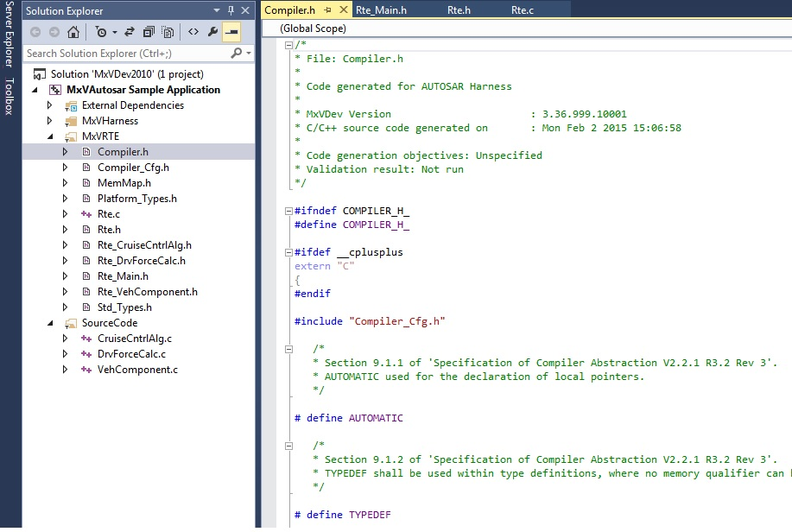Click the DrvForceCalc.c source file icon
The height and width of the screenshot is (532, 792).
coord(86,354)
